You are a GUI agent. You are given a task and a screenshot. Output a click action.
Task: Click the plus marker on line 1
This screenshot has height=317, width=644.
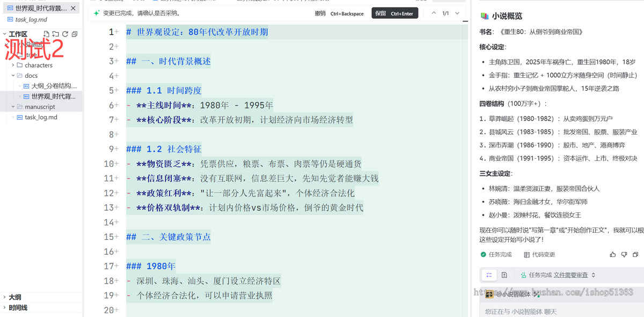(x=116, y=32)
